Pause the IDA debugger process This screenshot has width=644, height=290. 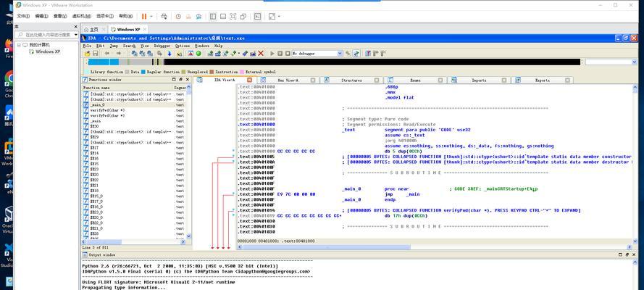pyautogui.click(x=280, y=54)
